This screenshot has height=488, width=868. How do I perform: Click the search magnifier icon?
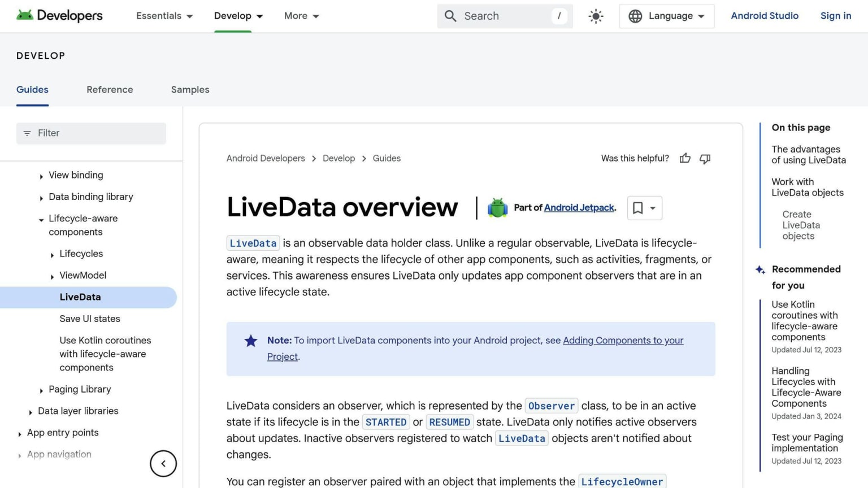[450, 16]
